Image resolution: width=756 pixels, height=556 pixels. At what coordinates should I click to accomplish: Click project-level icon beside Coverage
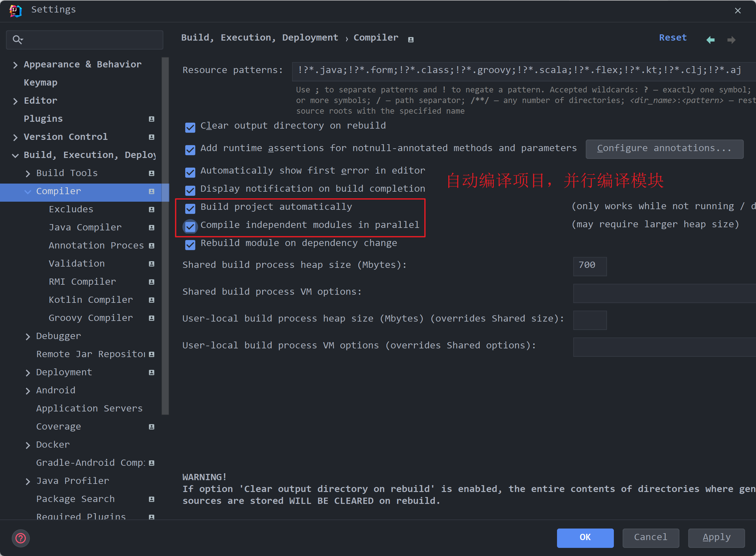pos(152,427)
